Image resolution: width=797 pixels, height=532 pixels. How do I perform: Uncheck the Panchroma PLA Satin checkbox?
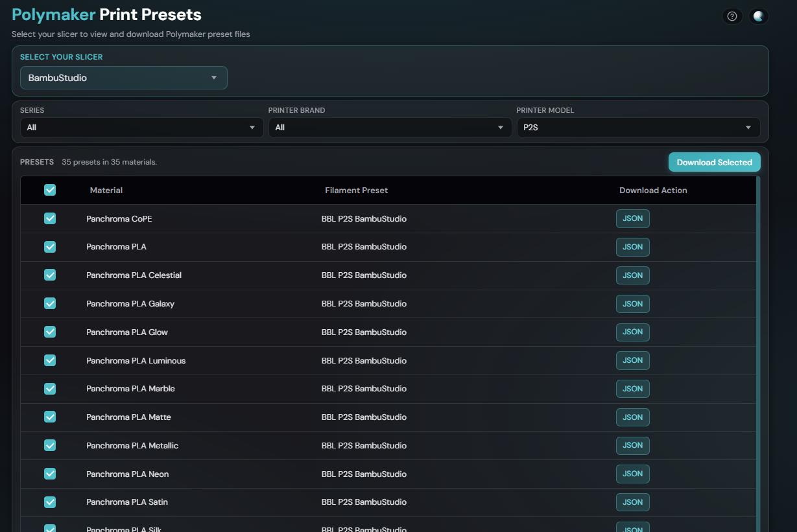pyautogui.click(x=50, y=502)
